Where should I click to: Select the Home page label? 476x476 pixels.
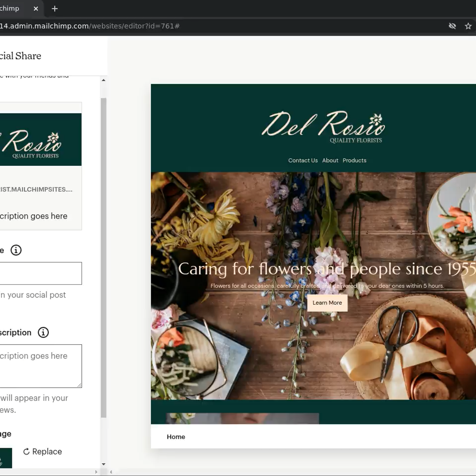(176, 437)
